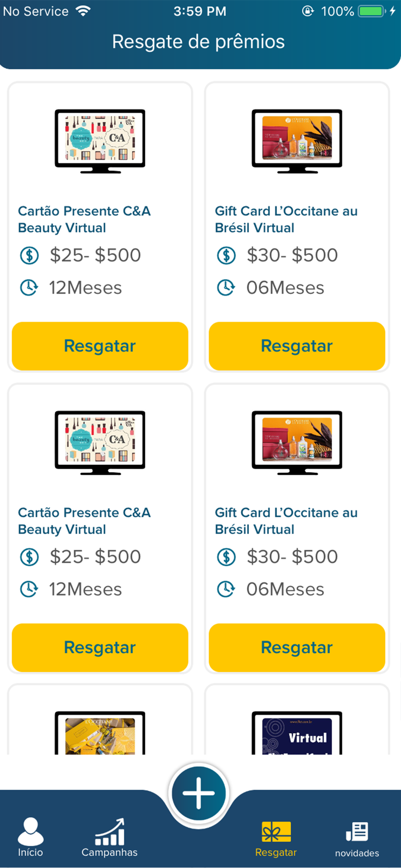
Task: Open the Início tab
Action: [30, 837]
